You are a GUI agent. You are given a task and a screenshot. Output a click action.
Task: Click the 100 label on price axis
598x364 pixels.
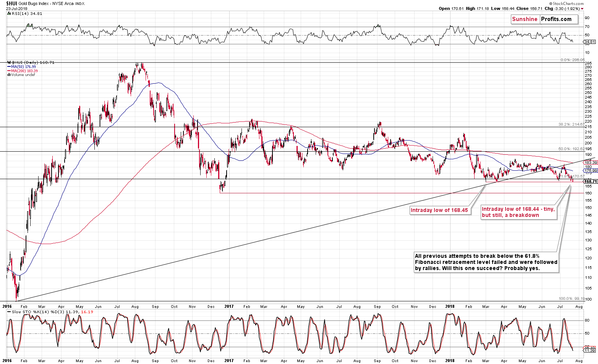pos(588,299)
